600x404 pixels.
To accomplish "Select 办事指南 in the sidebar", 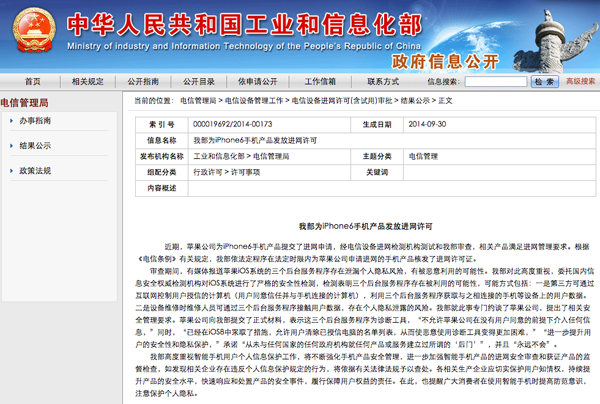I will (x=35, y=121).
